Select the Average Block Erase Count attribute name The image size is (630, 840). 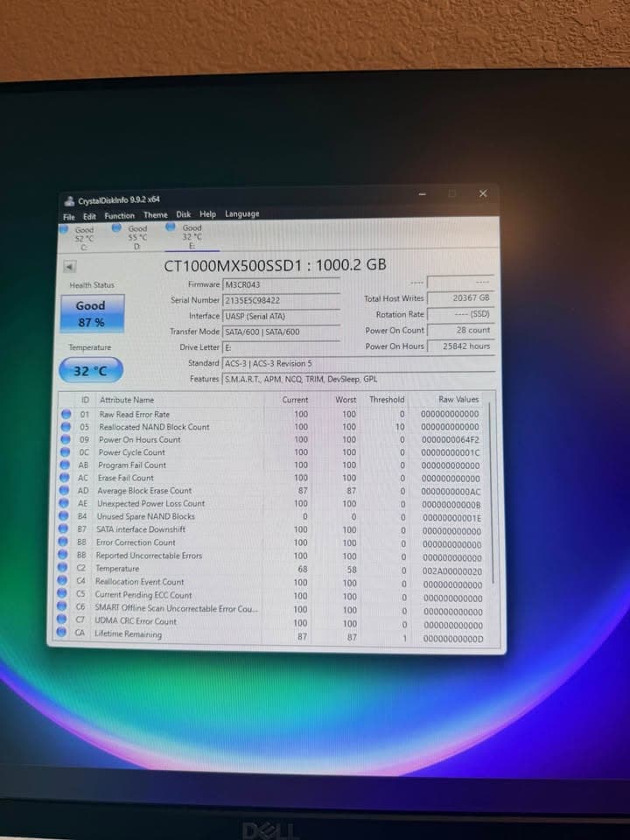(x=144, y=491)
